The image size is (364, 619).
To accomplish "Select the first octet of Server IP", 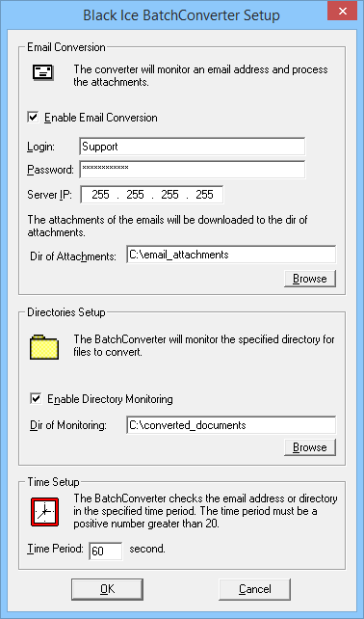I will point(100,195).
